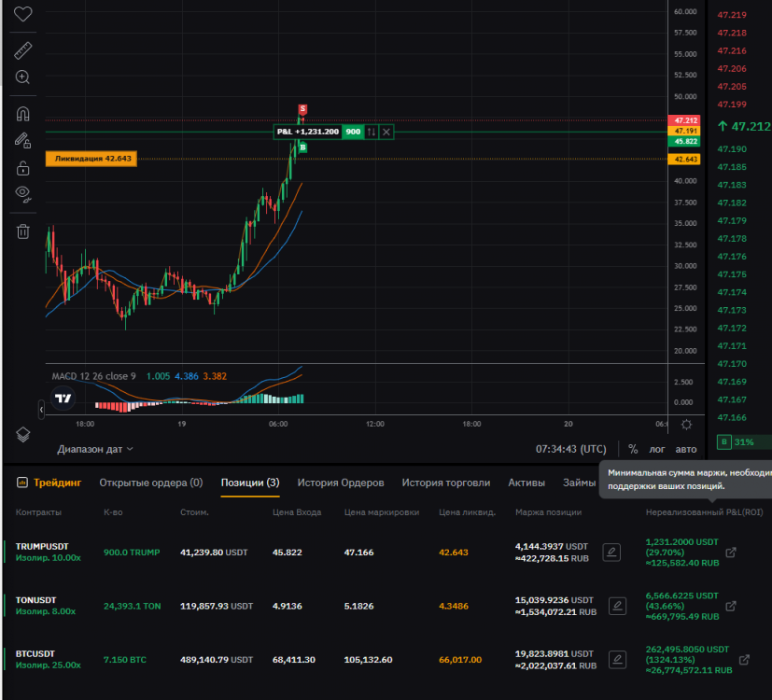This screenshot has width=772, height=700.
Task: Toggle stay-in-drawing-mode pencil lock
Action: (x=22, y=141)
